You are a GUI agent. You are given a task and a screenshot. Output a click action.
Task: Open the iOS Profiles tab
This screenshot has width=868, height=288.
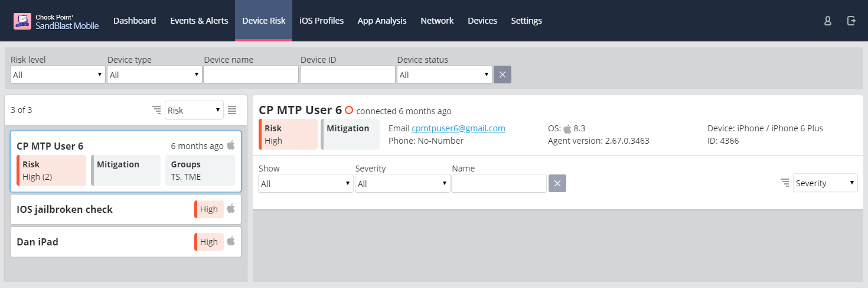[x=321, y=21]
